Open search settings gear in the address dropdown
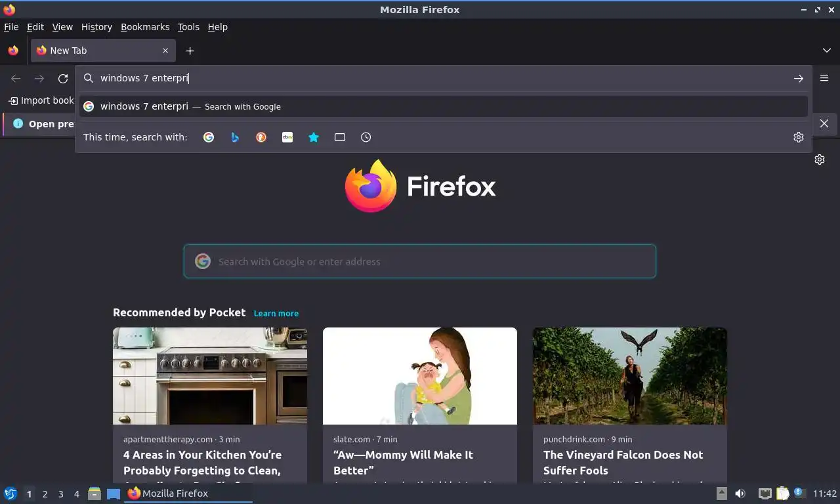The width and height of the screenshot is (840, 504). pyautogui.click(x=799, y=137)
